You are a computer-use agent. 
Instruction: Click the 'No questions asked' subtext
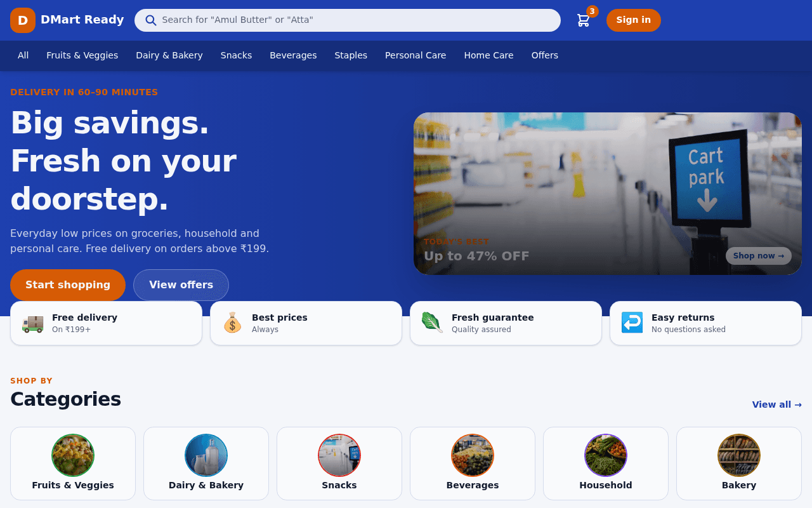click(688, 330)
